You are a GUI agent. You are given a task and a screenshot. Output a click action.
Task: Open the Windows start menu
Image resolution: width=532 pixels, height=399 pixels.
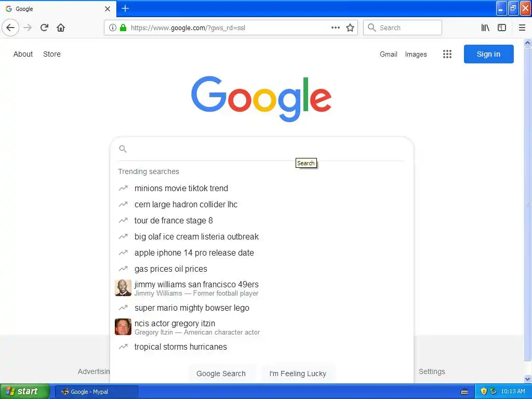tap(25, 392)
